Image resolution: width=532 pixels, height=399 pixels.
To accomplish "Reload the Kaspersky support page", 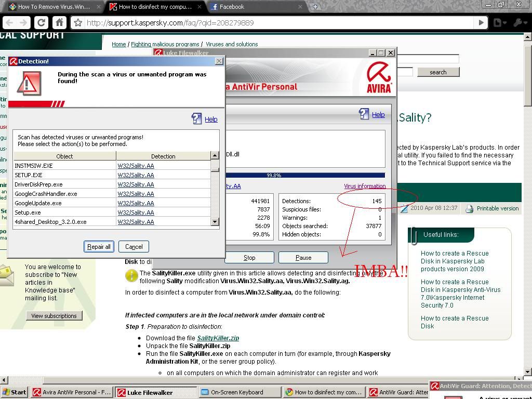I will tap(41, 23).
